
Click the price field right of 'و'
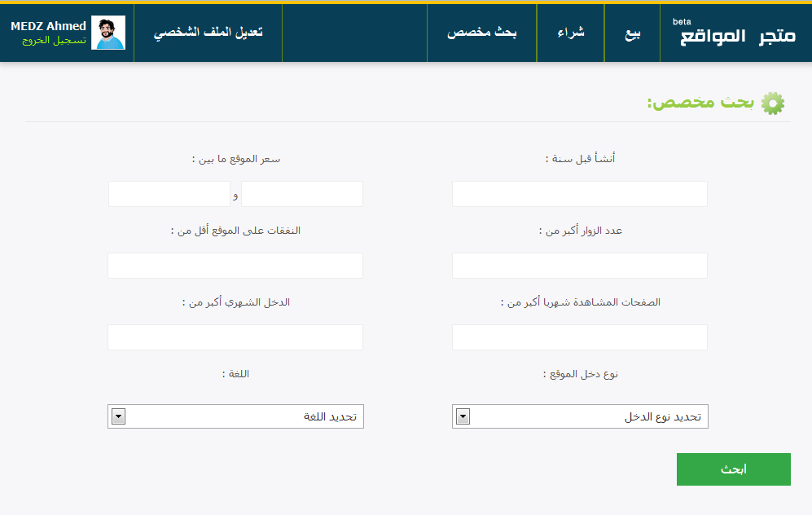click(301, 194)
